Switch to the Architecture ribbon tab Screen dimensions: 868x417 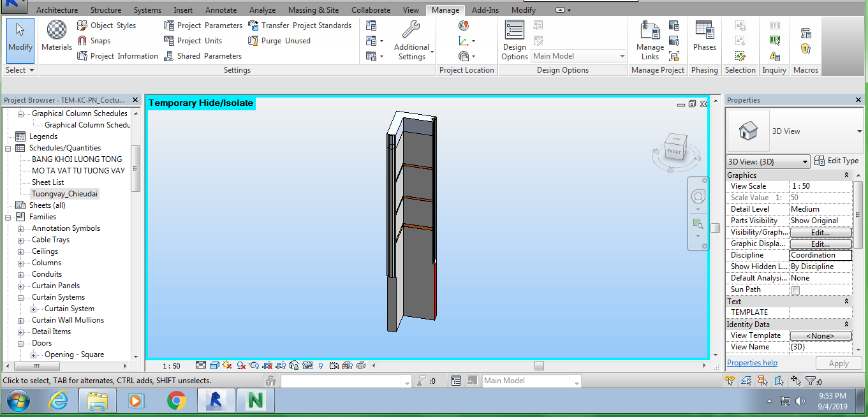57,10
